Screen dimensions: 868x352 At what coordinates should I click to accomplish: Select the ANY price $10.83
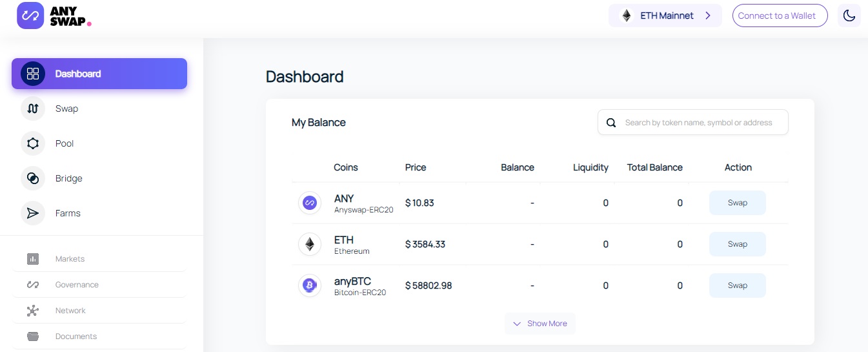coord(419,203)
